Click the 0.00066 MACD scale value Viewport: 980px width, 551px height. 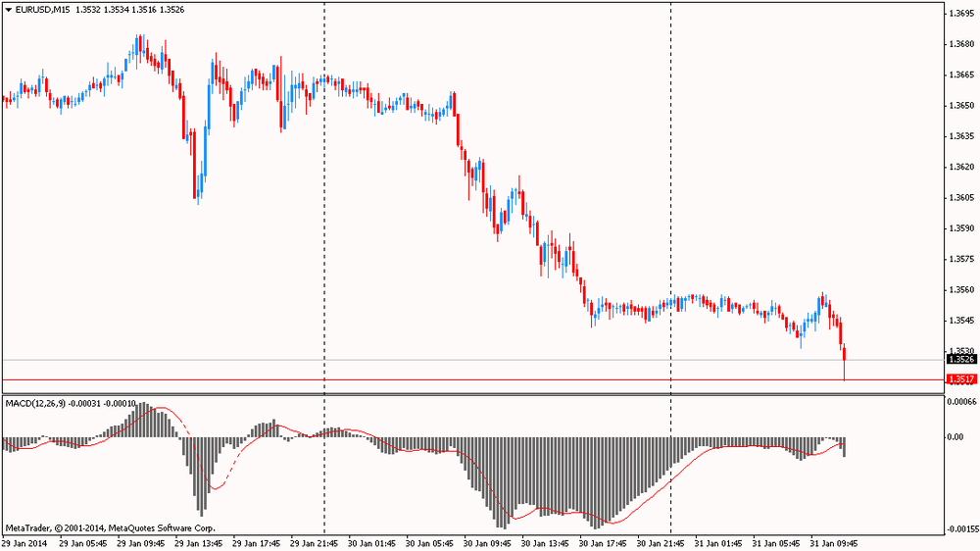[960, 401]
